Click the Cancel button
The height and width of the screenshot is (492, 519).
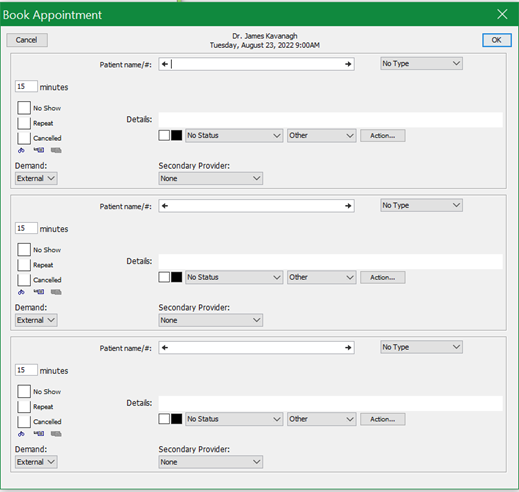pyautogui.click(x=27, y=40)
